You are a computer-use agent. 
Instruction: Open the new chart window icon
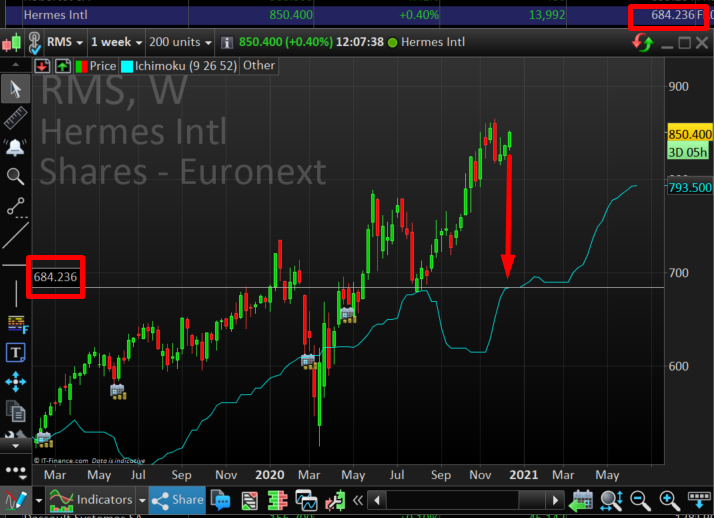306,501
